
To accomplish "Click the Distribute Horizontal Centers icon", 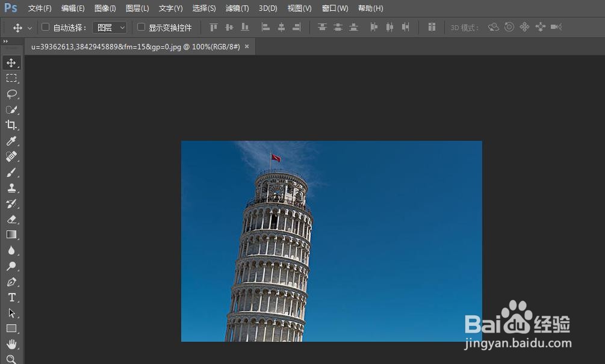I will (389, 27).
